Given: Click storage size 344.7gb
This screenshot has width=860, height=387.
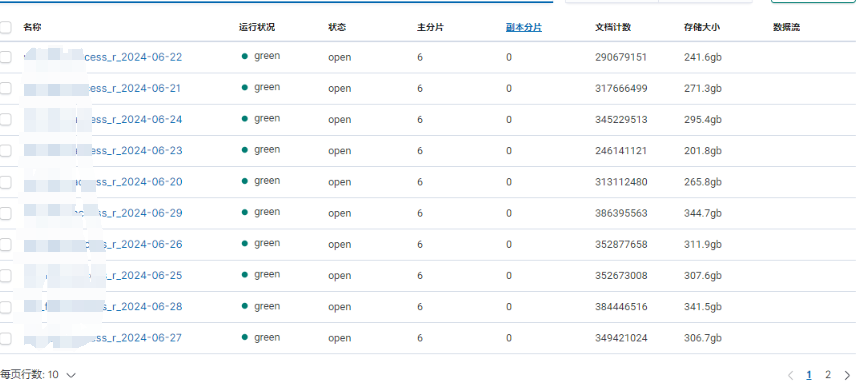Looking at the screenshot, I should pos(703,213).
